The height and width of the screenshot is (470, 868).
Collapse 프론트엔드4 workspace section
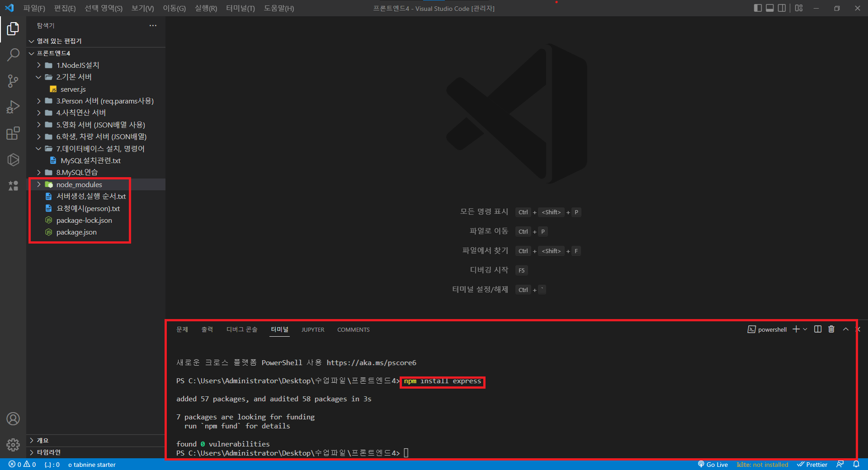pyautogui.click(x=96, y=53)
